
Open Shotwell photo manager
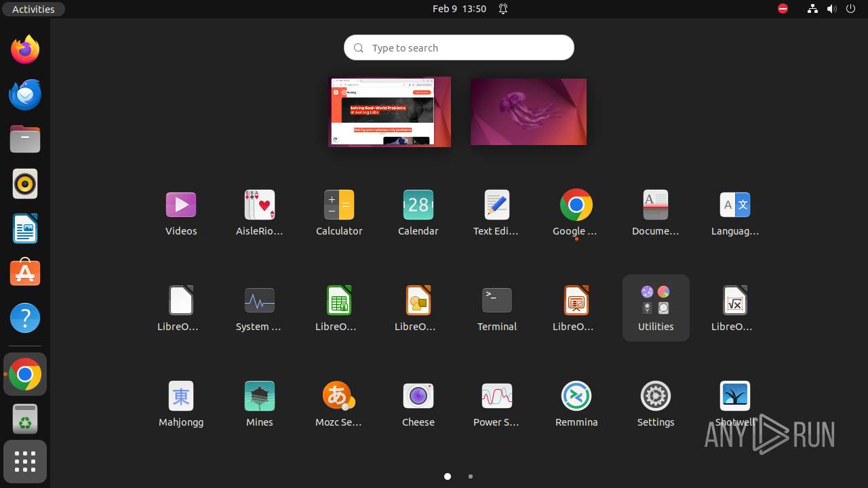[x=735, y=404]
